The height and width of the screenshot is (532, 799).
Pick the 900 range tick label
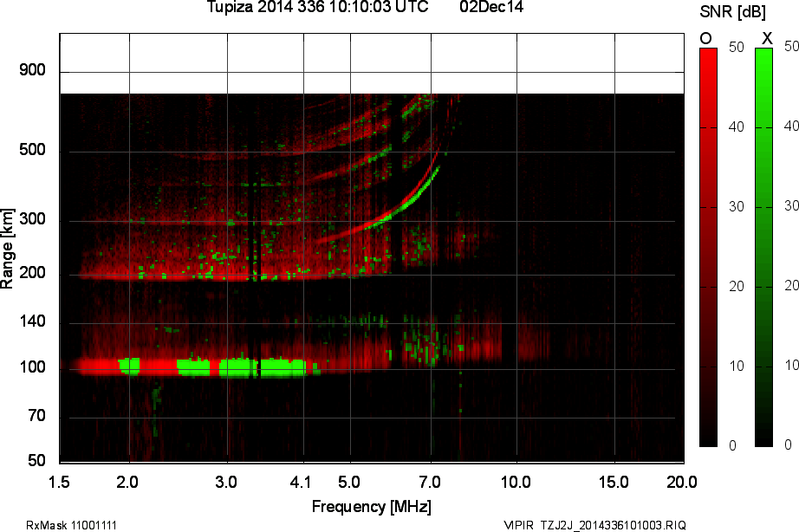pyautogui.click(x=32, y=70)
